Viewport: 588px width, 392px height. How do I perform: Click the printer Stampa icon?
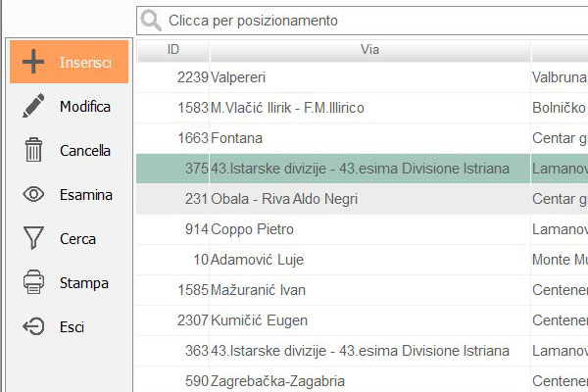[34, 283]
